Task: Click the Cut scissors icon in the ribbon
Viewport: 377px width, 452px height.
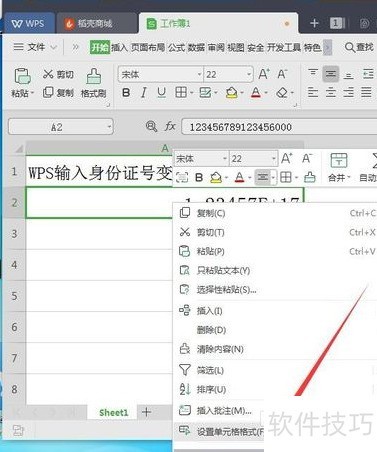Action: [x=48, y=74]
